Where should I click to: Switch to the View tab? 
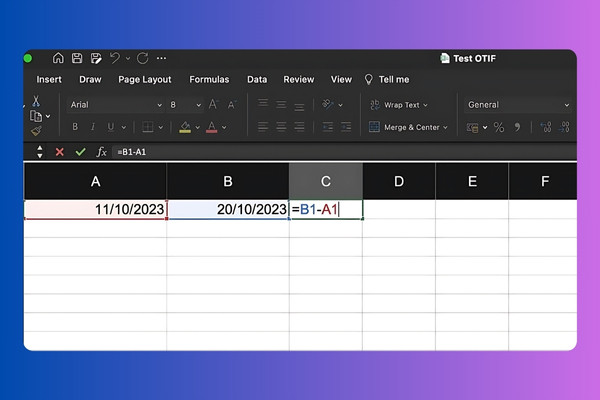(341, 79)
